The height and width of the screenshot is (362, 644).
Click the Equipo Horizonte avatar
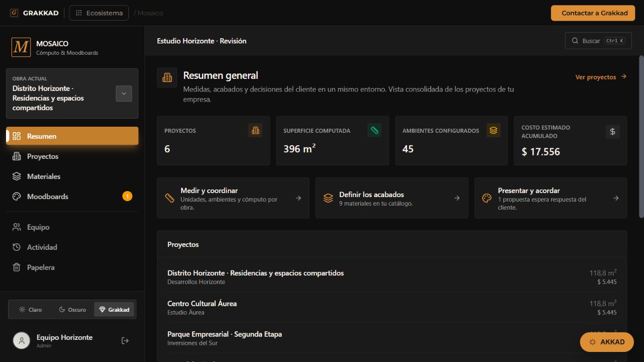[22, 341]
